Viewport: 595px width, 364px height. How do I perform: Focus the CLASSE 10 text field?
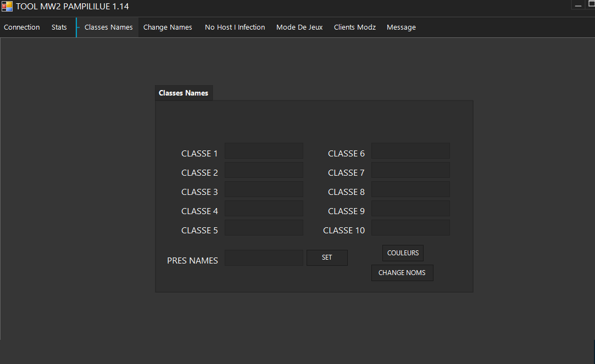coord(410,228)
